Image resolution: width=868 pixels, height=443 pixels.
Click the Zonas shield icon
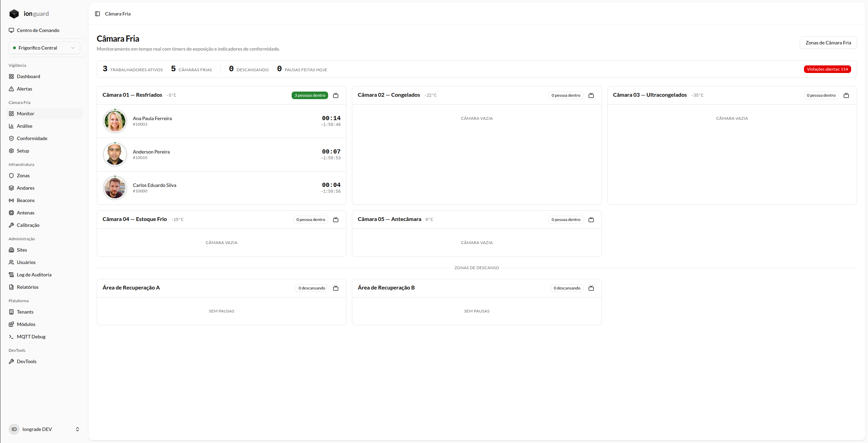[11, 176]
